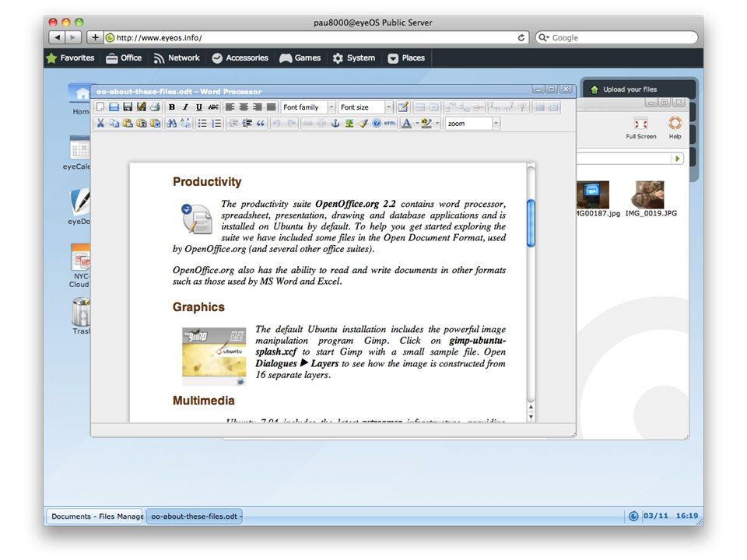Expand text color picker arrow
This screenshot has width=747, height=560.
[x=417, y=124]
